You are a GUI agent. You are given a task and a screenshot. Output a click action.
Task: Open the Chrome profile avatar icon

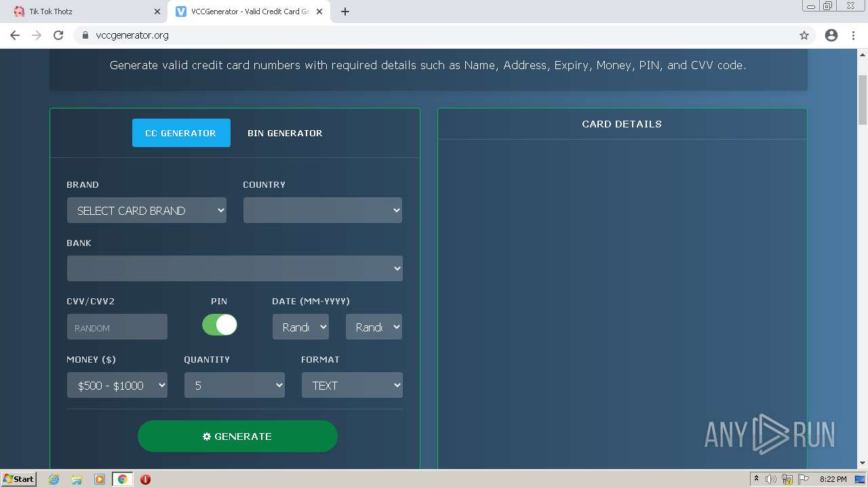(831, 35)
